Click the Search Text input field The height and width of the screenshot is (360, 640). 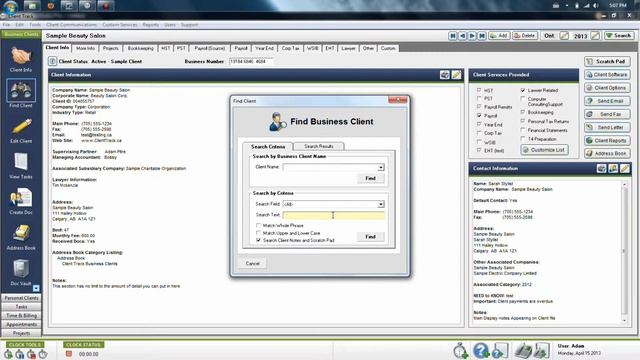[333, 215]
